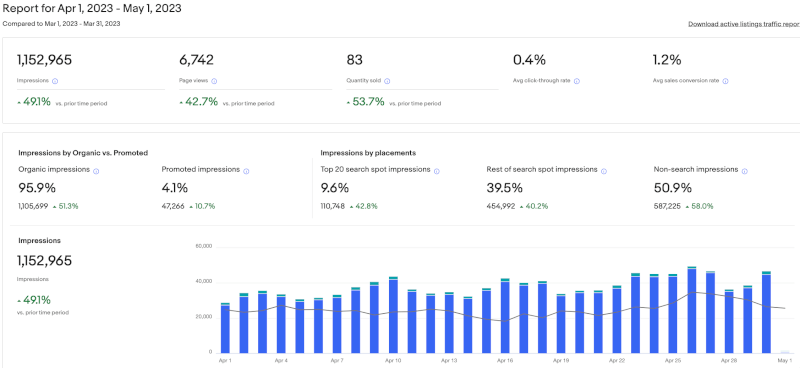The height and width of the screenshot is (368, 800).
Task: Click the 95.9% organic impressions share
Action: [x=37, y=188]
